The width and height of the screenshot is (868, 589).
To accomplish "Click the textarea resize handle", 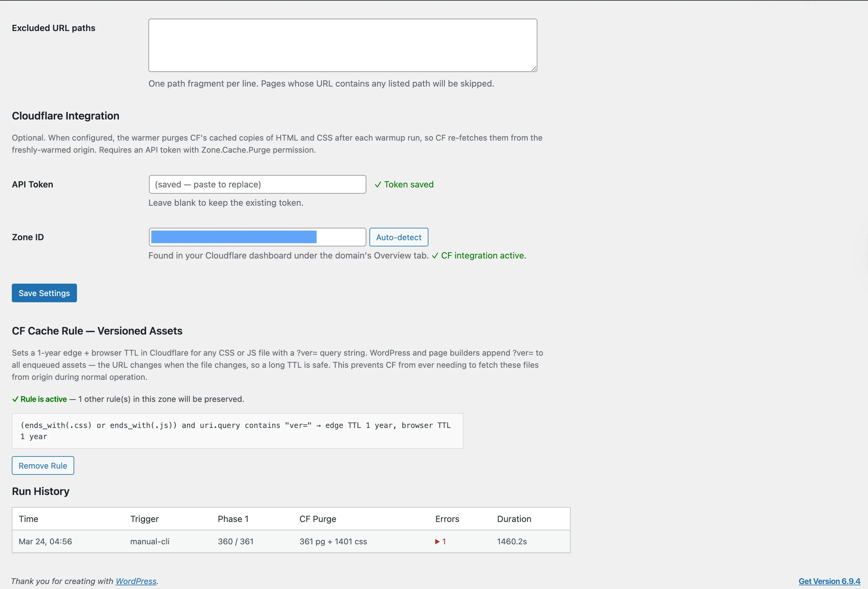I will coord(533,69).
